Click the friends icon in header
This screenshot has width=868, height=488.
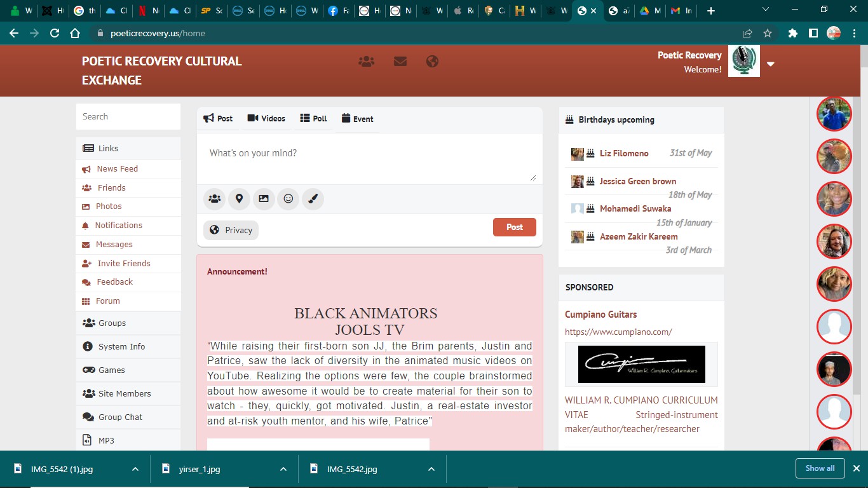coord(366,62)
